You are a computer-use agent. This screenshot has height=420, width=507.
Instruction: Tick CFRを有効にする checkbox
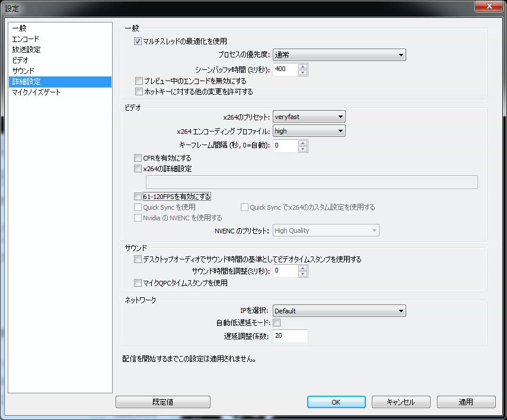138,158
